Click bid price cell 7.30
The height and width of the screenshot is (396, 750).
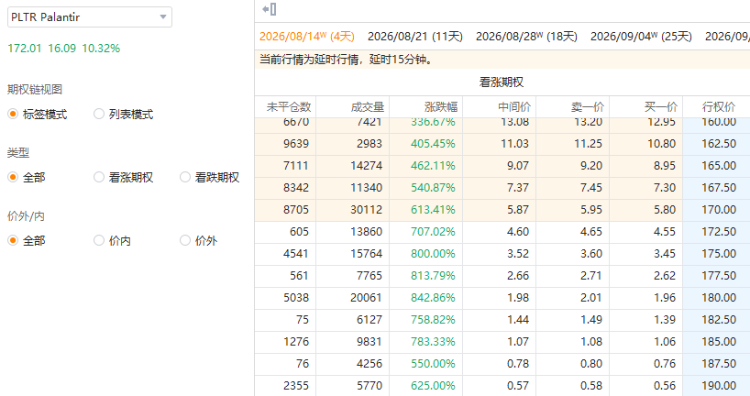coord(664,187)
